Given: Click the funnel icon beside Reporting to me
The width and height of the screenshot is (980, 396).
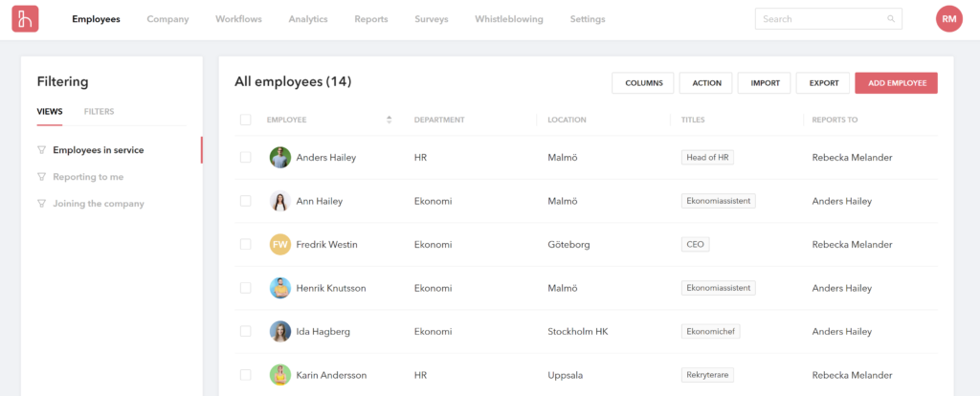Looking at the screenshot, I should [42, 177].
